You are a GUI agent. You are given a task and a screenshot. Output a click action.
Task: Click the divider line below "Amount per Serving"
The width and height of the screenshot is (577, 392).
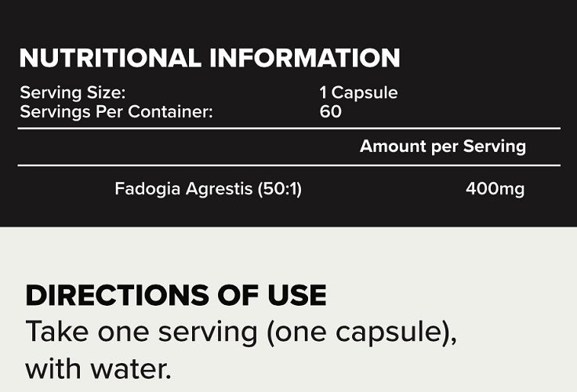coord(288,165)
